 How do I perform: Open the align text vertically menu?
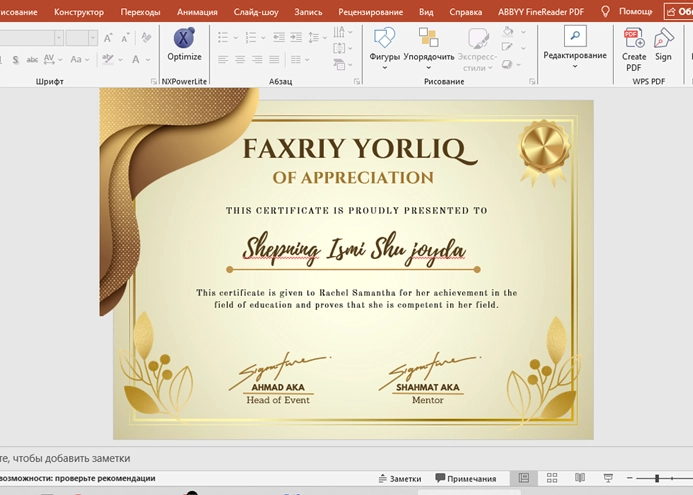point(343,48)
